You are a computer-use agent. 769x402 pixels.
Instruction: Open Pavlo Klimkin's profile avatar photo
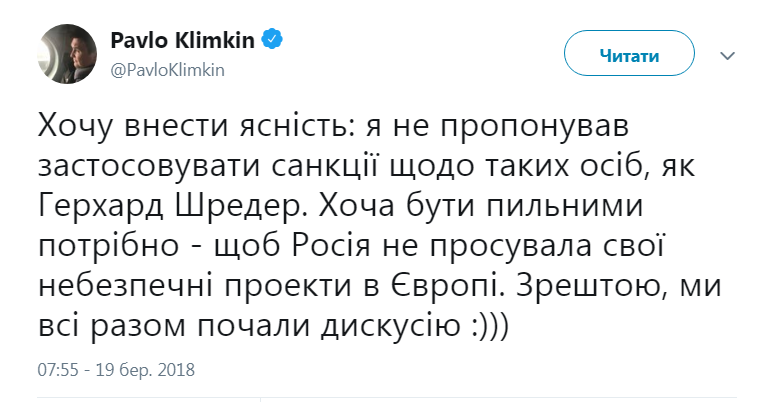pos(68,54)
